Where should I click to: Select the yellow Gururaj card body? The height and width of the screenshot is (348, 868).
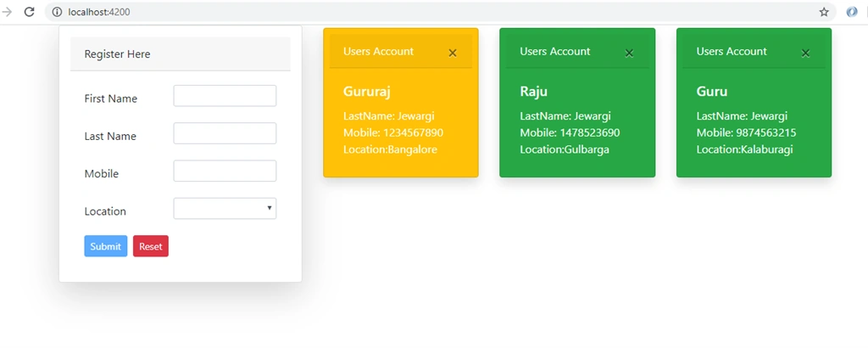401,122
